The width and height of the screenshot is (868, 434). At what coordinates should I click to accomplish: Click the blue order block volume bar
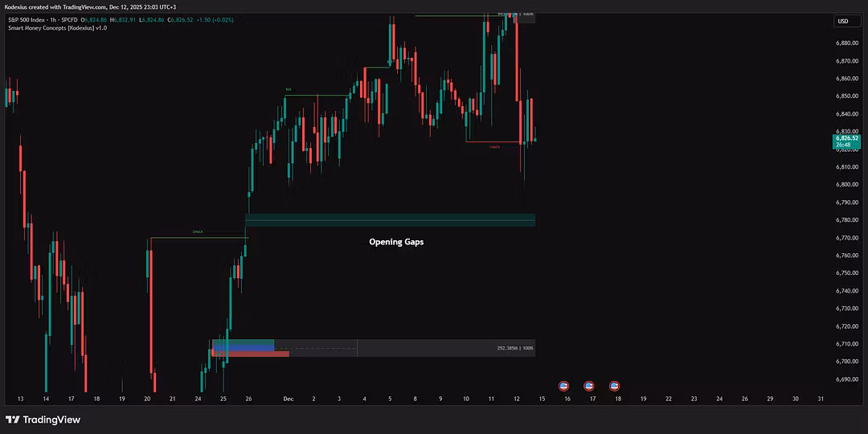pos(243,344)
